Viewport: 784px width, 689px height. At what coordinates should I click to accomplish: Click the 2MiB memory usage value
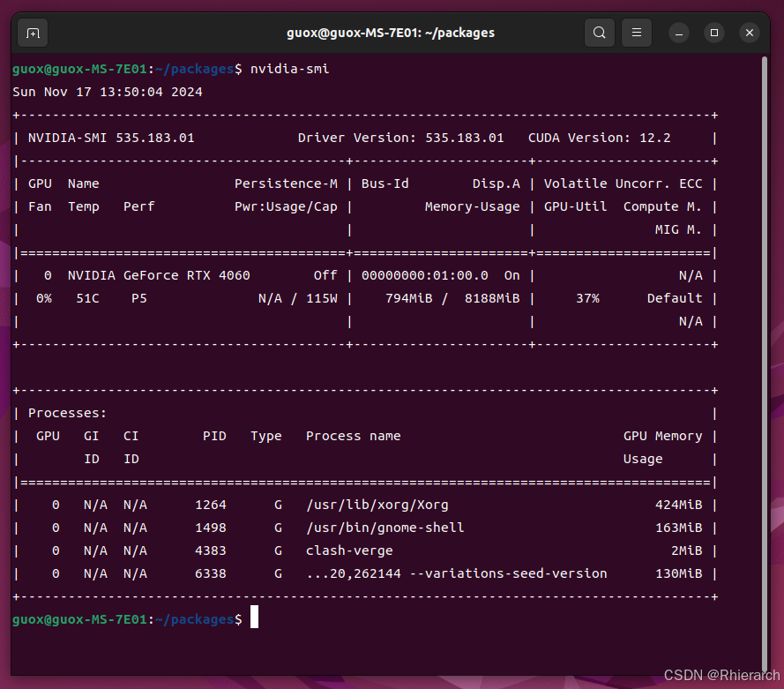pos(686,551)
